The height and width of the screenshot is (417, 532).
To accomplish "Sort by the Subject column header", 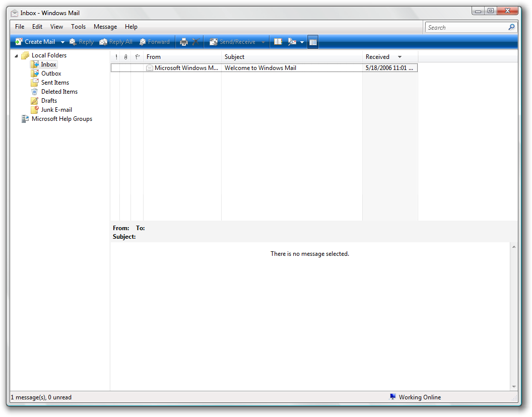I will point(292,57).
